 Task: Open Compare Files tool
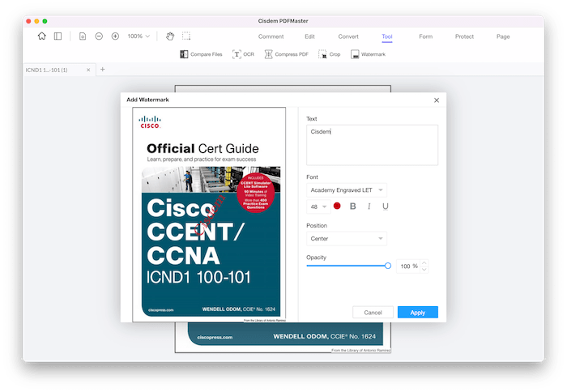[x=201, y=54]
